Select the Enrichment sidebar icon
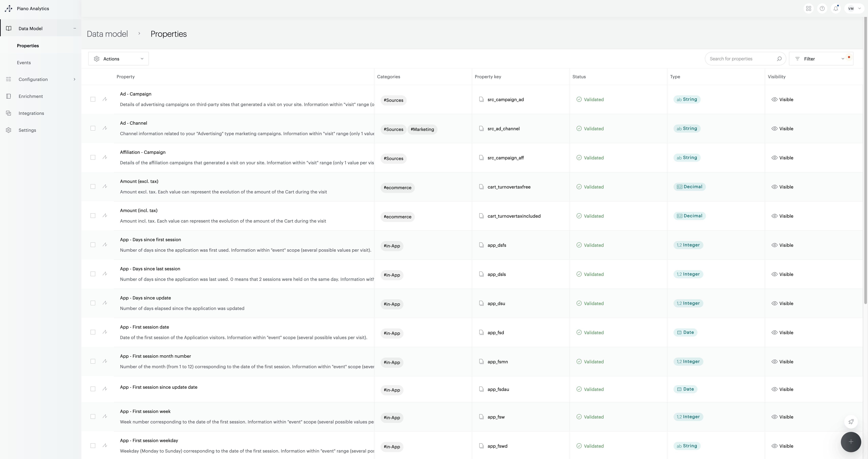The width and height of the screenshot is (868, 459). [x=8, y=96]
